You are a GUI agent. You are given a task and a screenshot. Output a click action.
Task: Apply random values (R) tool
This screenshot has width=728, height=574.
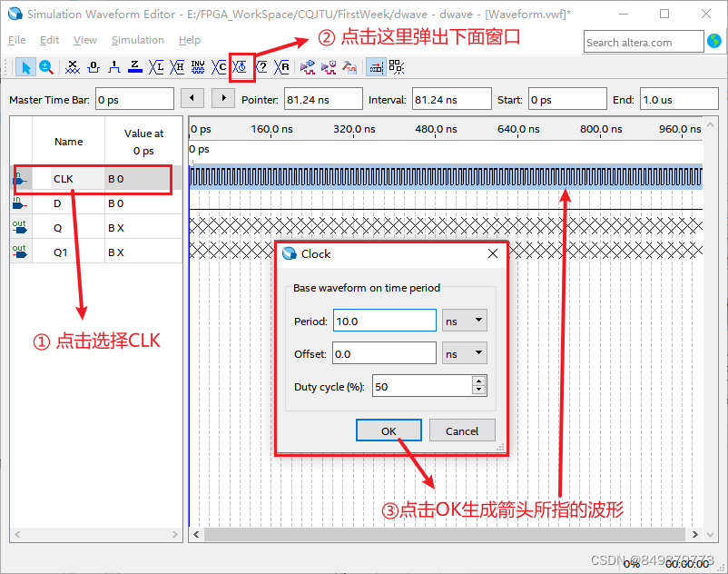click(x=281, y=67)
